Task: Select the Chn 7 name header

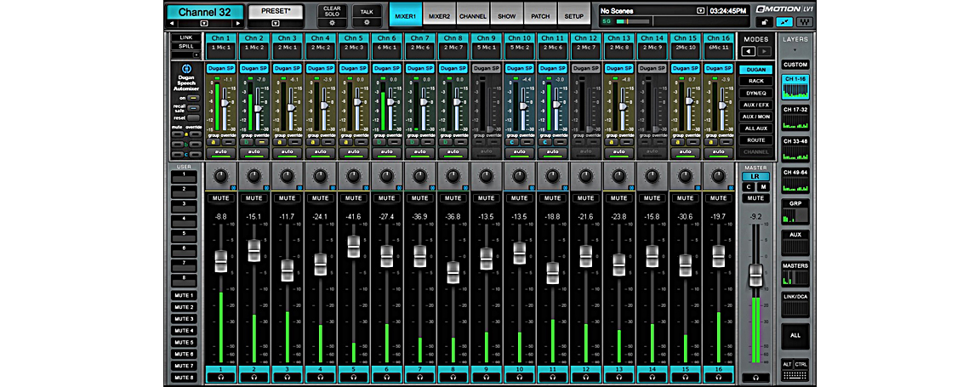Action: [420, 37]
